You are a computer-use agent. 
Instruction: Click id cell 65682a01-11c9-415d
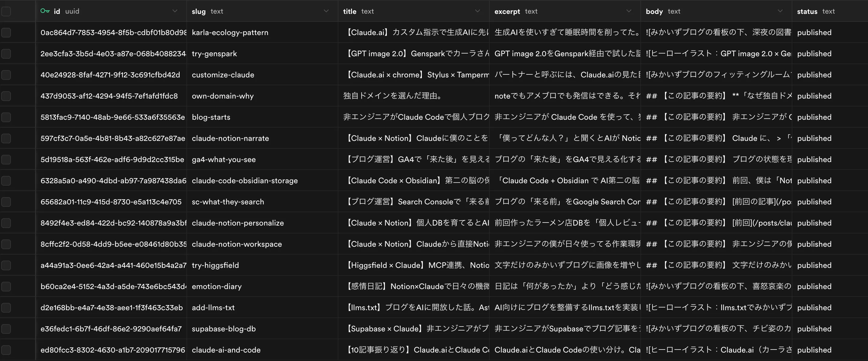[x=111, y=202]
